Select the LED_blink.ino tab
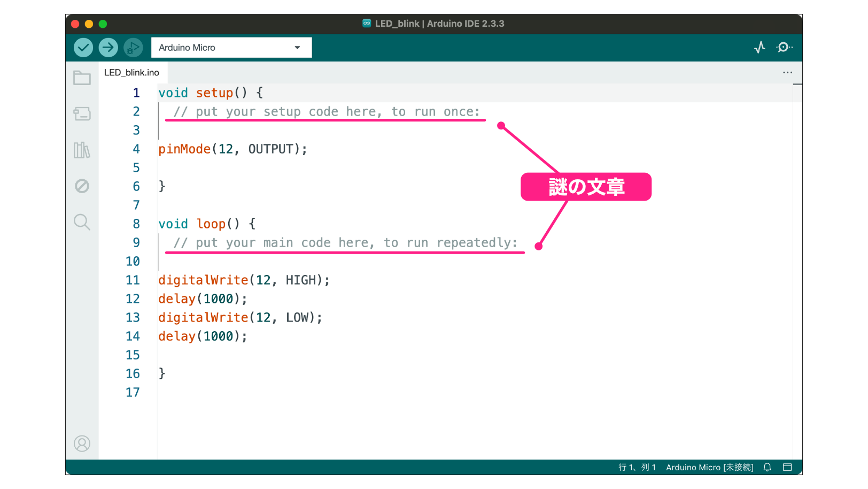Viewport: 868px width, 489px height. (131, 73)
